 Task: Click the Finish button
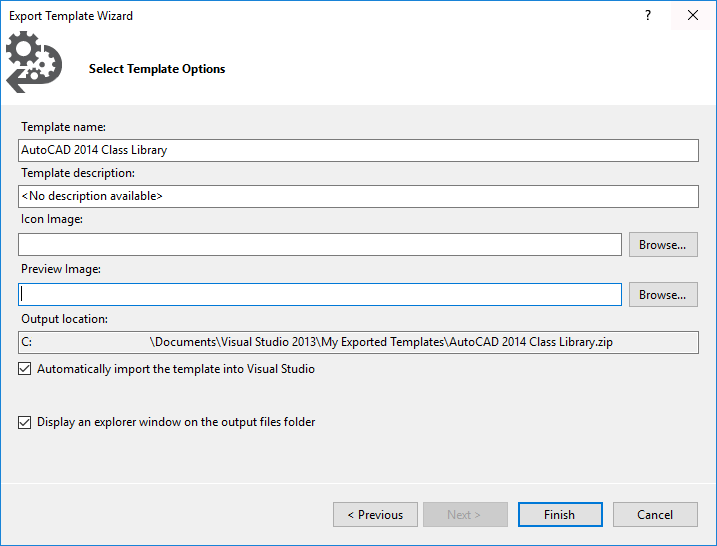(560, 515)
